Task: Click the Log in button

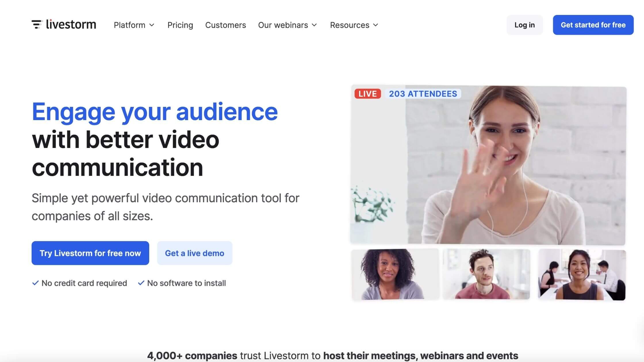Action: click(525, 25)
